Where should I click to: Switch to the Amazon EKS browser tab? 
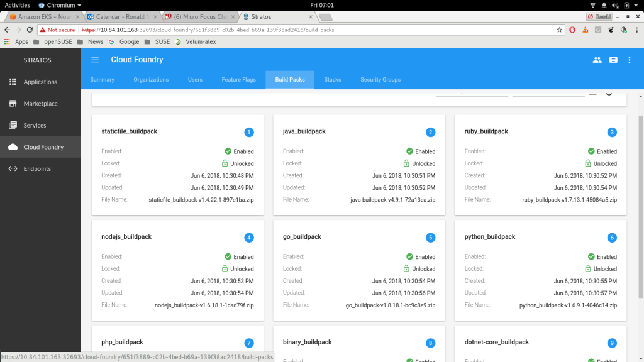[44, 16]
